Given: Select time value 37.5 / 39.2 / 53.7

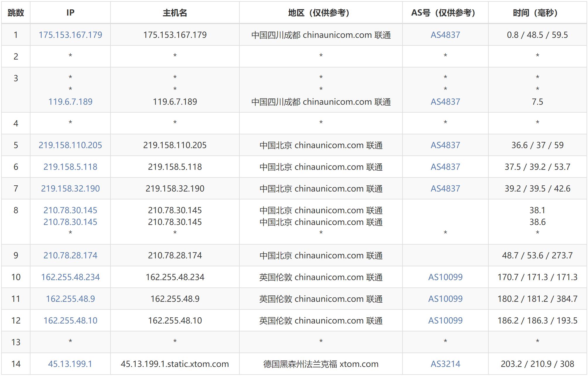Looking at the screenshot, I should click(538, 167).
